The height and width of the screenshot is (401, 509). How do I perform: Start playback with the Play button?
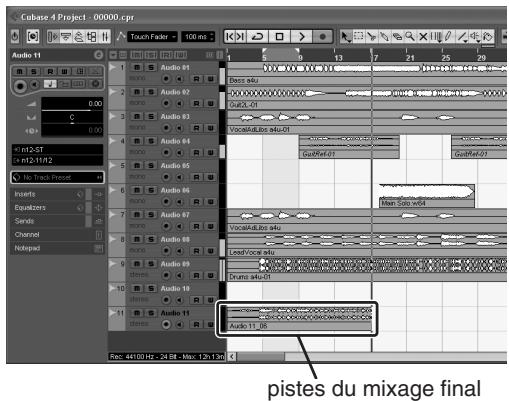click(301, 36)
